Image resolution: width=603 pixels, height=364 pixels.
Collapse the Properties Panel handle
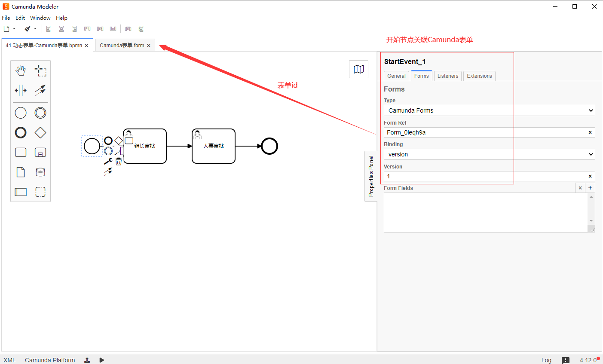tap(371, 176)
